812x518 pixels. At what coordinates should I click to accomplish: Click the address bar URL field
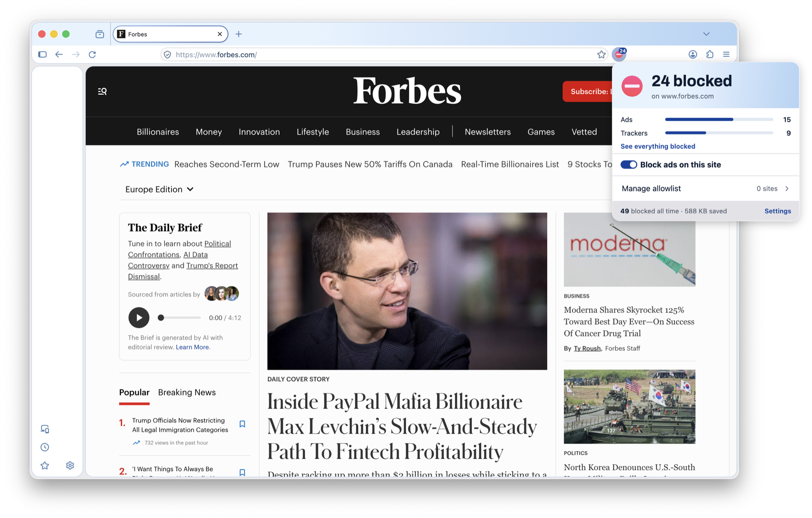pyautogui.click(x=383, y=55)
